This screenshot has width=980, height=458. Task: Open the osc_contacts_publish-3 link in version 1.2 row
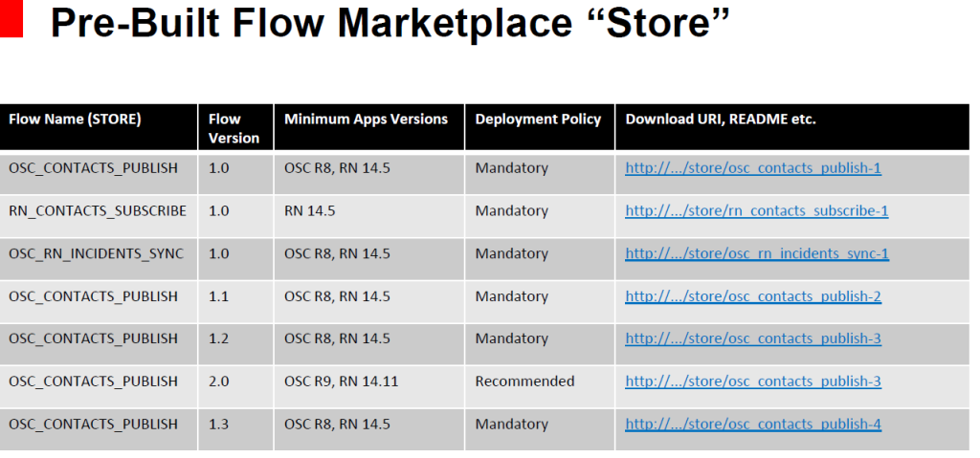coord(753,338)
